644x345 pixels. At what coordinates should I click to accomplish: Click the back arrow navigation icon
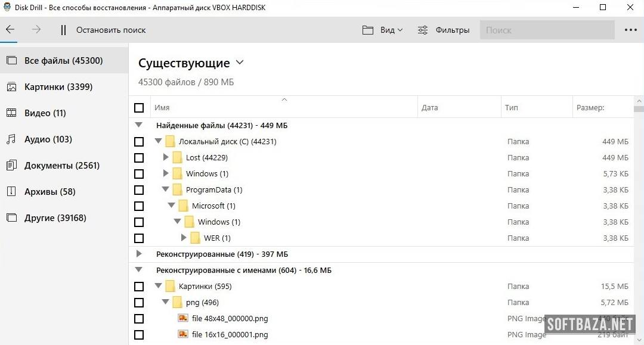coord(10,30)
